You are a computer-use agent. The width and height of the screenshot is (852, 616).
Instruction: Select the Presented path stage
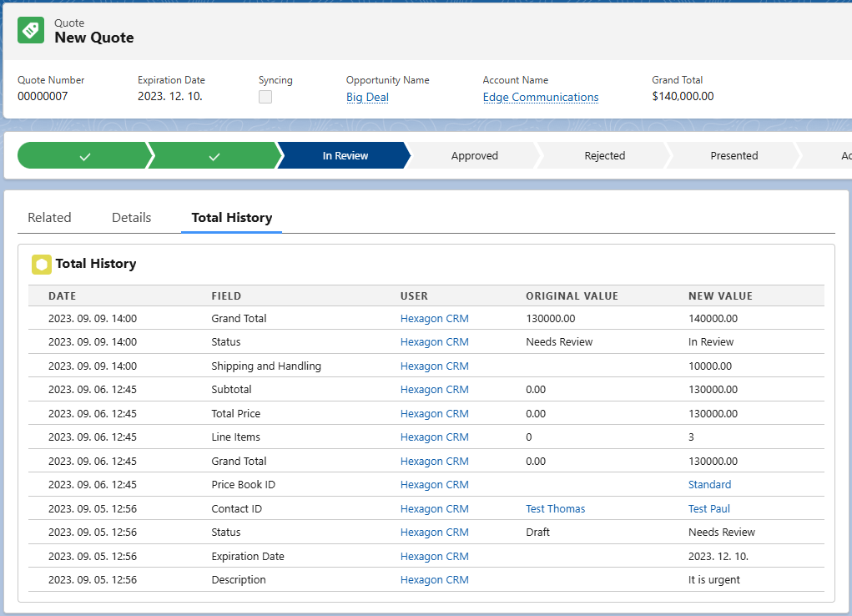click(734, 156)
